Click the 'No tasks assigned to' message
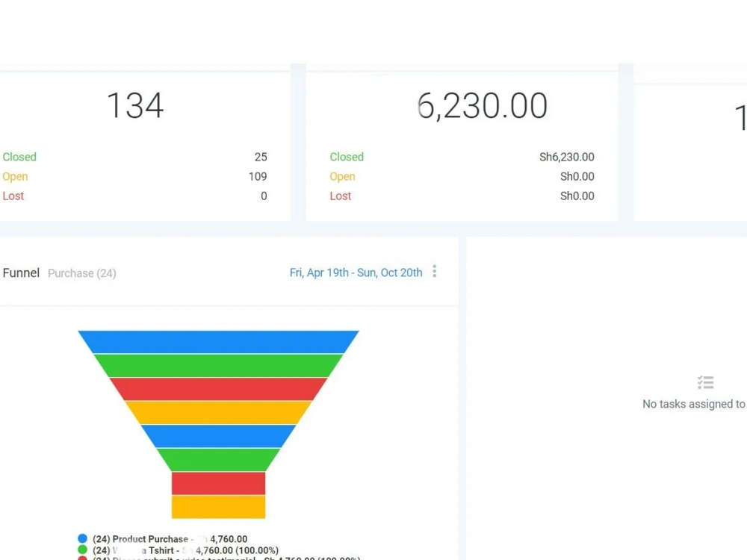Viewport: 747px width, 560px height. (x=694, y=404)
